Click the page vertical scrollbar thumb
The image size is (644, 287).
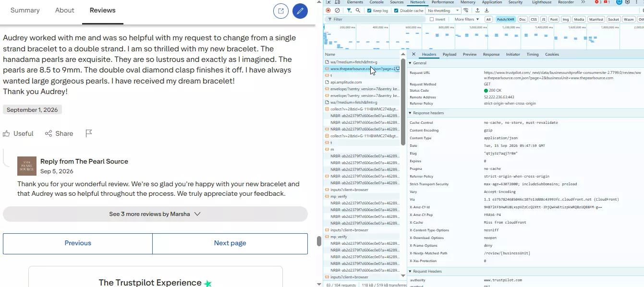(x=319, y=241)
